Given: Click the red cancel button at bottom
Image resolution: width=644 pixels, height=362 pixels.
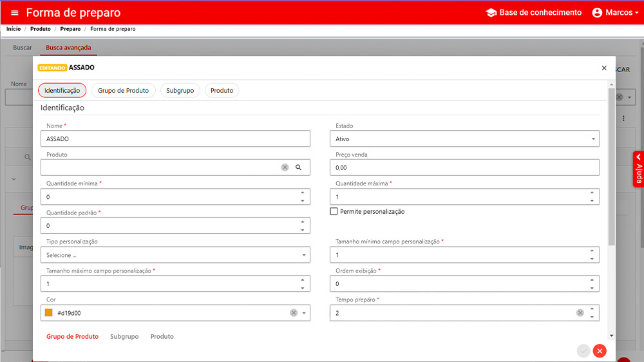Looking at the screenshot, I should point(600,350).
